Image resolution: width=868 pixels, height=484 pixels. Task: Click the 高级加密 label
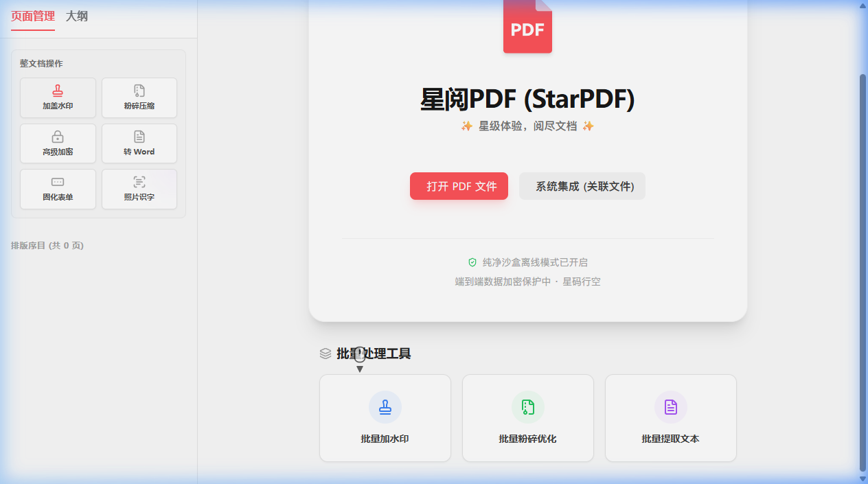click(58, 152)
